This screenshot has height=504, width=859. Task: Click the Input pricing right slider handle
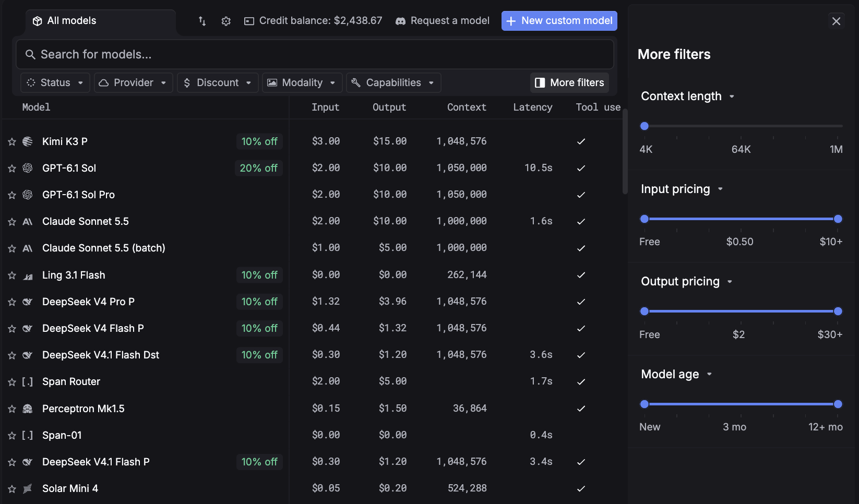[x=838, y=219]
